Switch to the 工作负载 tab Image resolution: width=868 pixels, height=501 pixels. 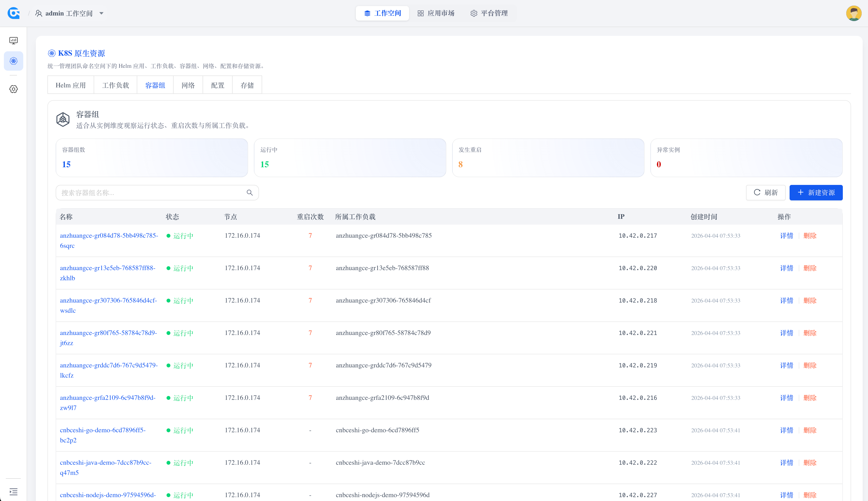point(115,85)
